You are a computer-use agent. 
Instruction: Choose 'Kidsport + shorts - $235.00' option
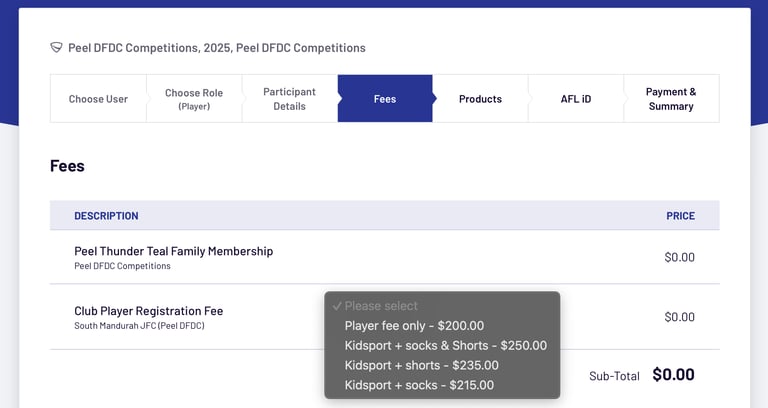[x=421, y=365]
